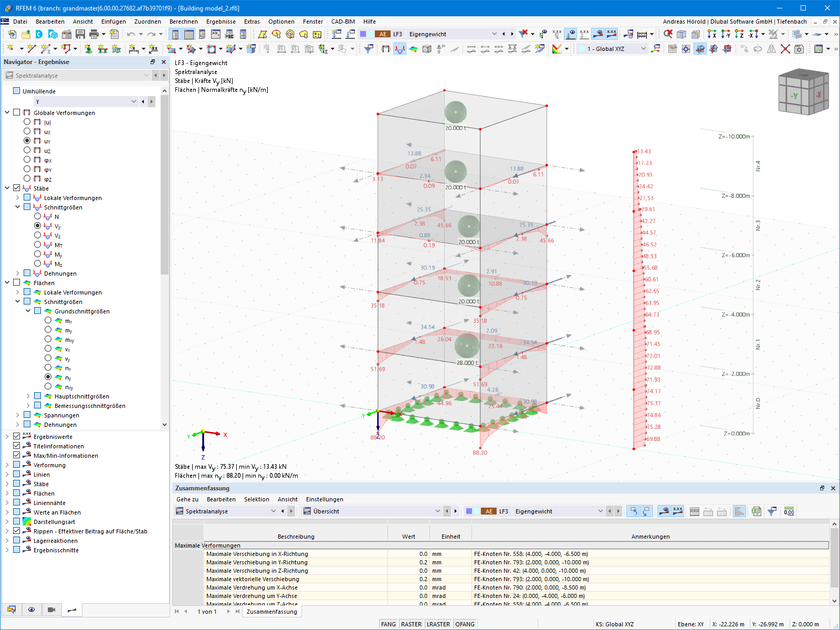Expand the Hauptschnittgrößen node
This screenshot has width=840, height=630.
coord(28,396)
